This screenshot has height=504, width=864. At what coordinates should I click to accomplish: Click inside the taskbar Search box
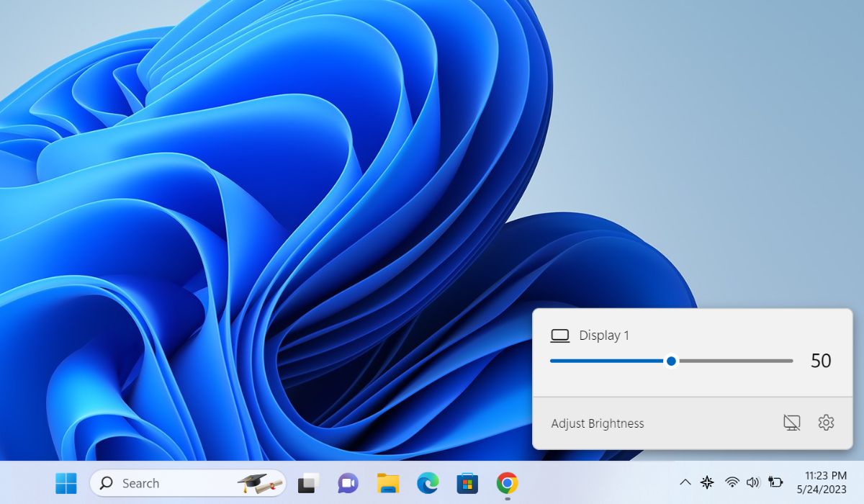[166, 483]
